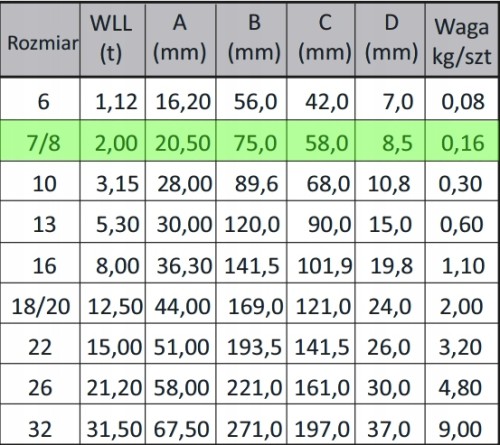This screenshot has height=445, width=500.
Task: Click the Waga kg/szt header cell
Action: pyautogui.click(x=462, y=40)
